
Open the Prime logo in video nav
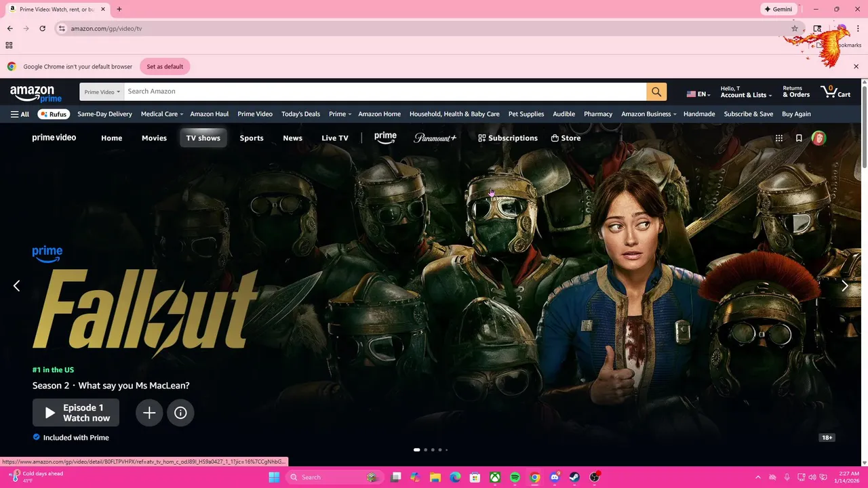385,138
